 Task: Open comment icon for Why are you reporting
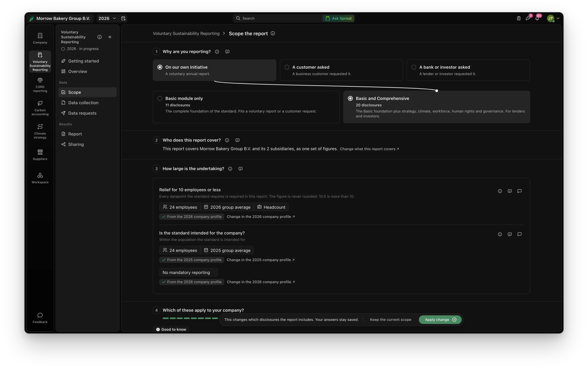click(227, 51)
